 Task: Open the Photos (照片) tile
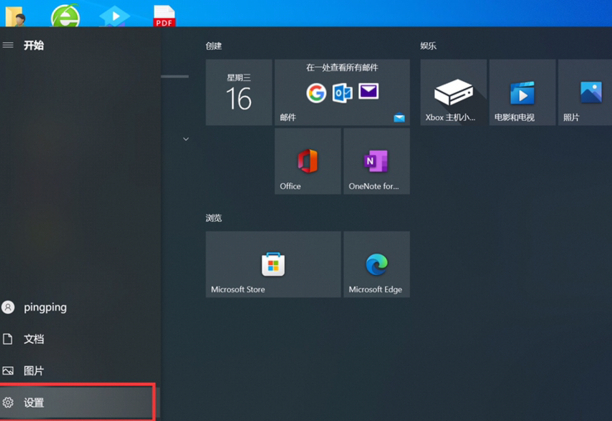(586, 92)
